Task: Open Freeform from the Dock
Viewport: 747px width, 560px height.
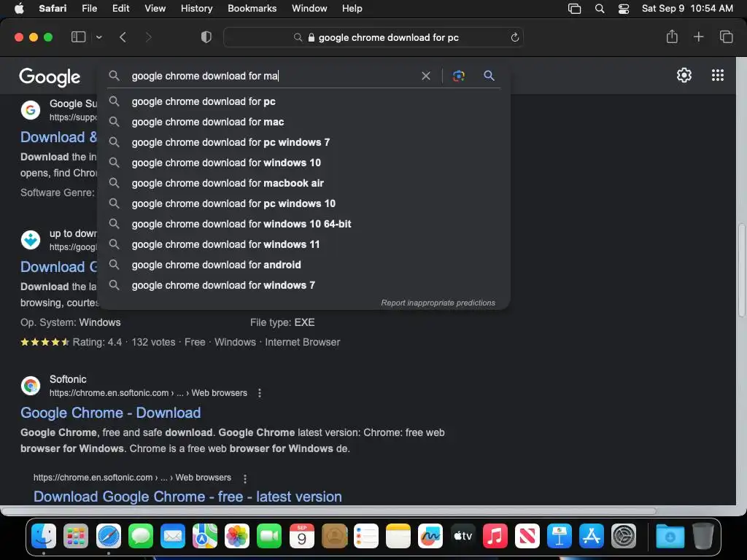Action: 430,536
